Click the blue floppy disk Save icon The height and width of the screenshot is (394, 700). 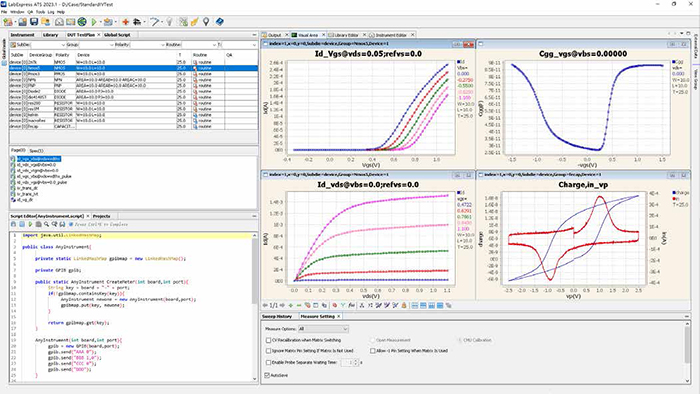[34, 21]
